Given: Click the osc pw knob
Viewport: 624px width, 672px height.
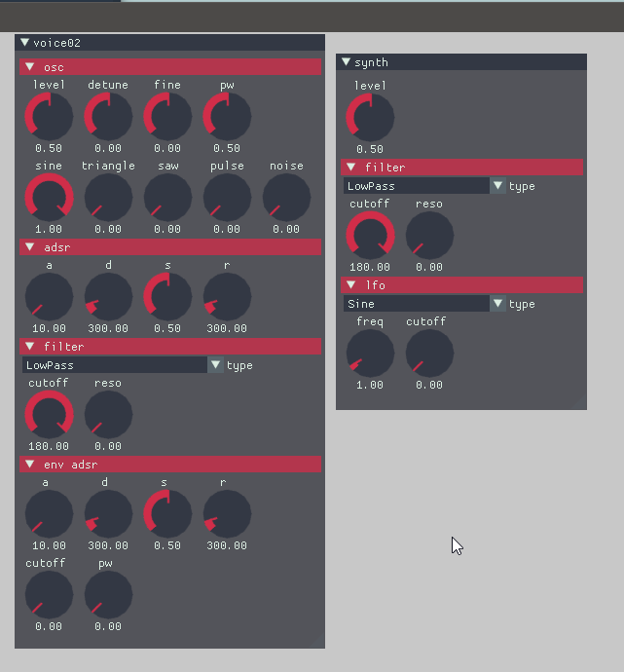Looking at the screenshot, I should pos(227,116).
